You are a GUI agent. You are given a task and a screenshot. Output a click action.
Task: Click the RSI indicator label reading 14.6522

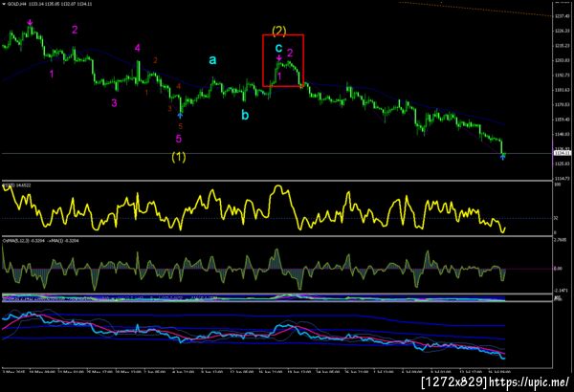17,185
